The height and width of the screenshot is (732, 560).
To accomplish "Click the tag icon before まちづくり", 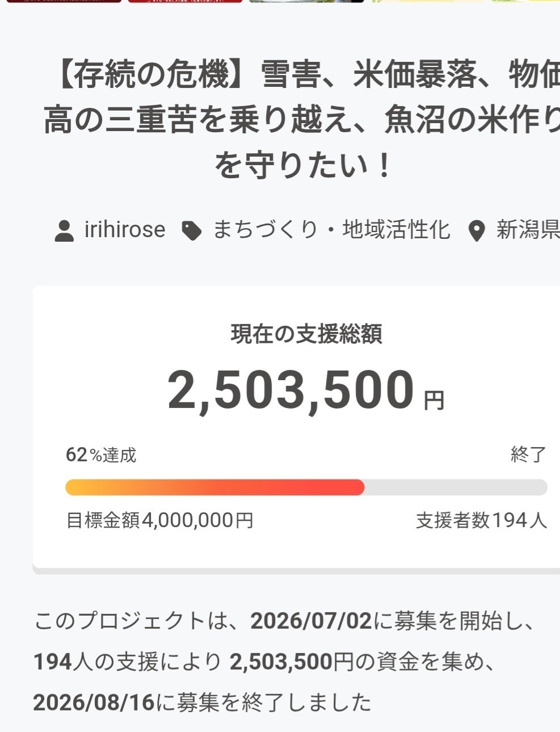I will pyautogui.click(x=191, y=230).
